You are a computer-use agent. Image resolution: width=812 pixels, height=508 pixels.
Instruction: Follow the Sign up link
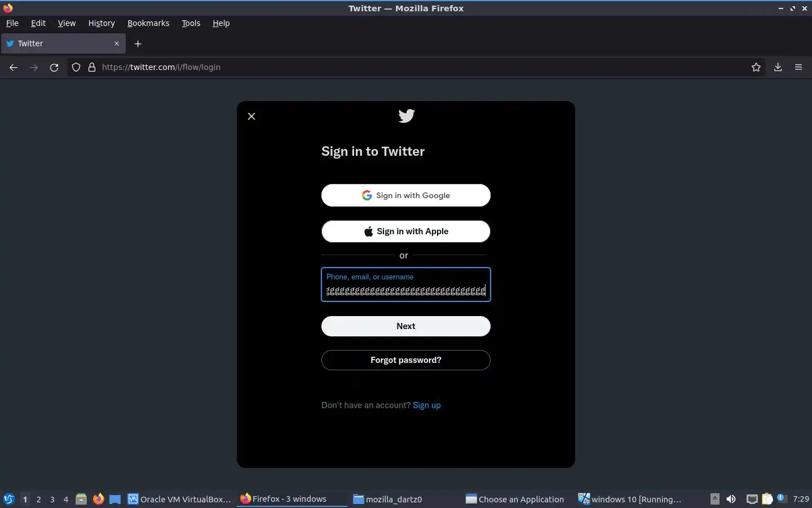pos(427,405)
